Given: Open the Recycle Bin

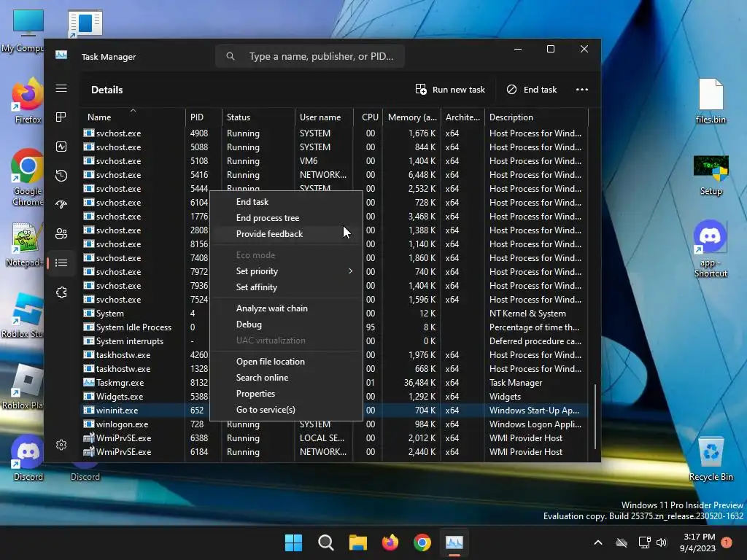Looking at the screenshot, I should [711, 459].
